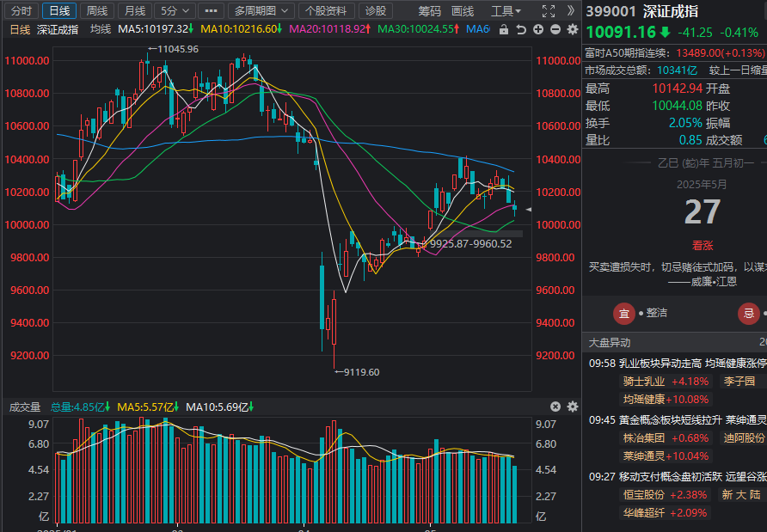Click the double-arrow collapse panel icon
Viewport: 767px width, 532px height.
tap(571, 11)
